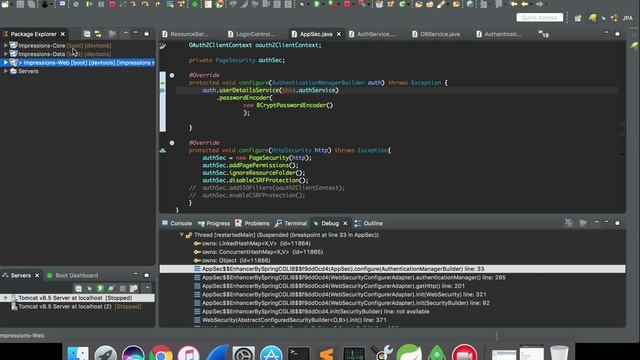Toggle Link with Editor in Package Explorer
The image size is (640, 360).
(98, 34)
